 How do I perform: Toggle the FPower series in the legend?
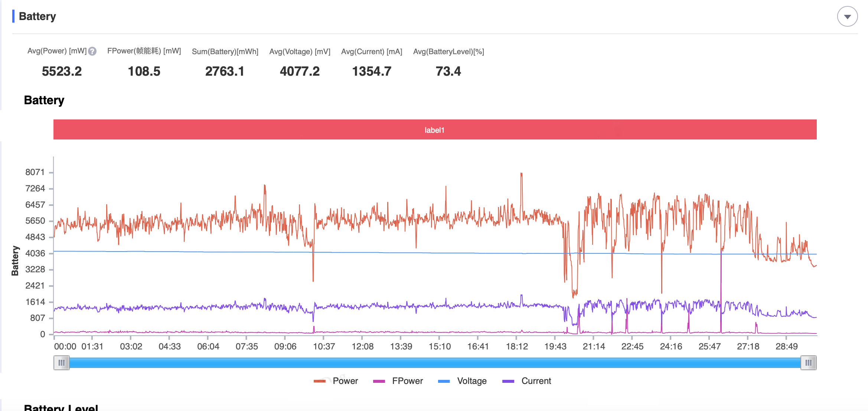(x=398, y=381)
